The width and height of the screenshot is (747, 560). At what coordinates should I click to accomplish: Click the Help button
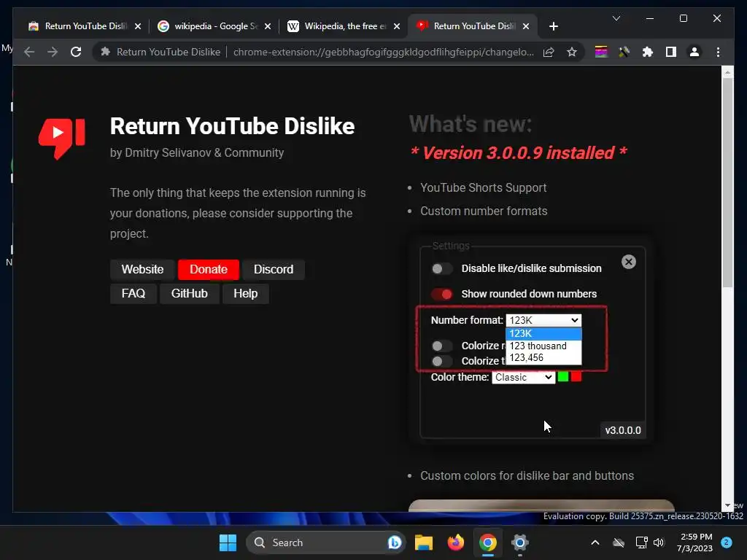click(245, 293)
